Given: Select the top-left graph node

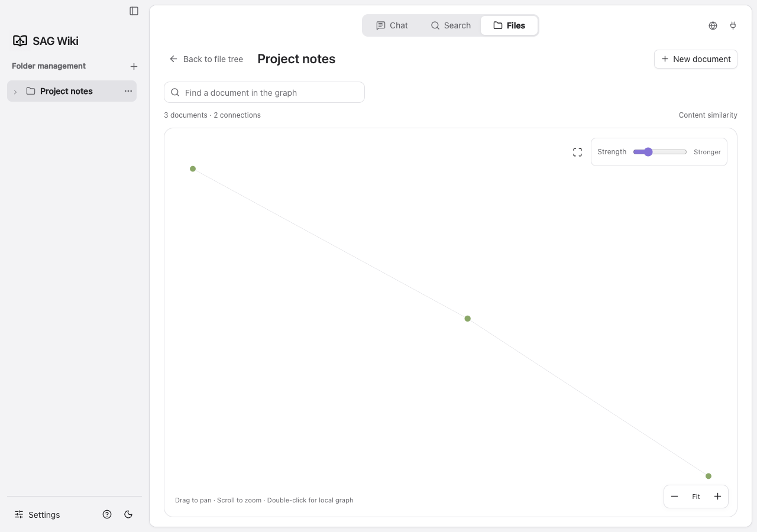Looking at the screenshot, I should (193, 169).
